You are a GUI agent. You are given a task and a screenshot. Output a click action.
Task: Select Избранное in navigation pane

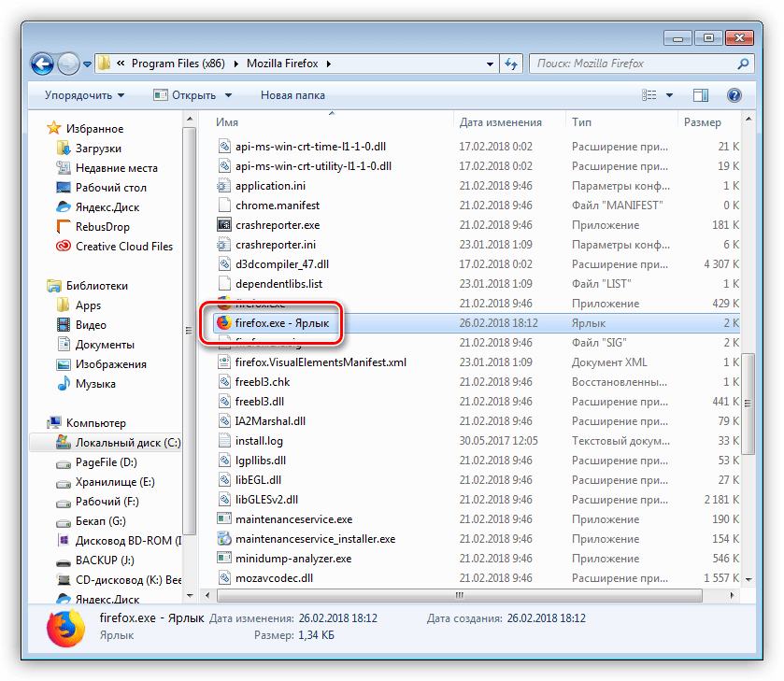tap(94, 129)
